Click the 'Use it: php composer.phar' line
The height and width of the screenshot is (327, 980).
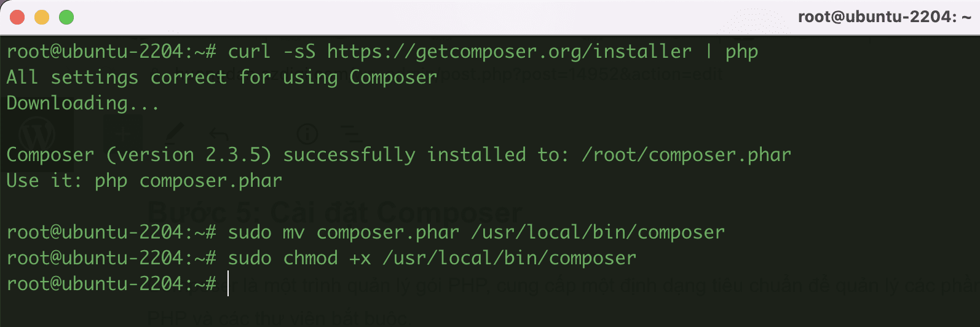(x=144, y=181)
